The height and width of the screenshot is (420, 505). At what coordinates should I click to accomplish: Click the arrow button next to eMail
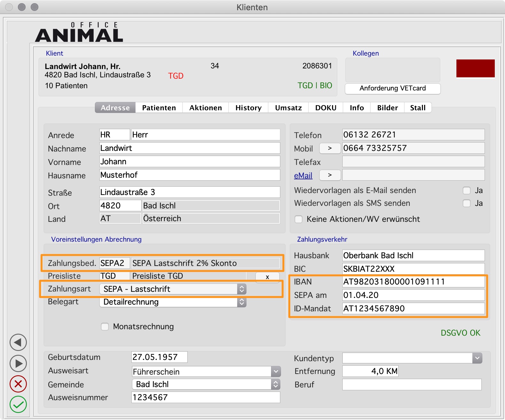pyautogui.click(x=330, y=175)
